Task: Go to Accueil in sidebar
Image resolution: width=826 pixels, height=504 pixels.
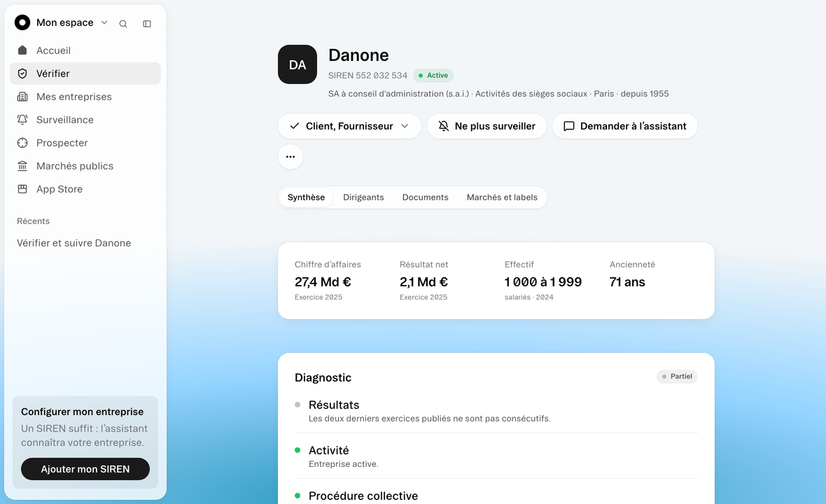Action: (85, 50)
